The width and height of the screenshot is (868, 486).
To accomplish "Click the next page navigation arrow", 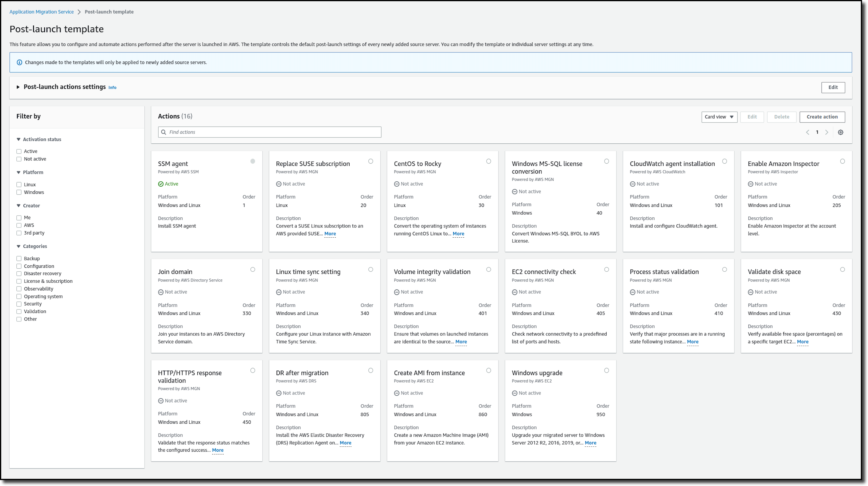I will coord(827,132).
